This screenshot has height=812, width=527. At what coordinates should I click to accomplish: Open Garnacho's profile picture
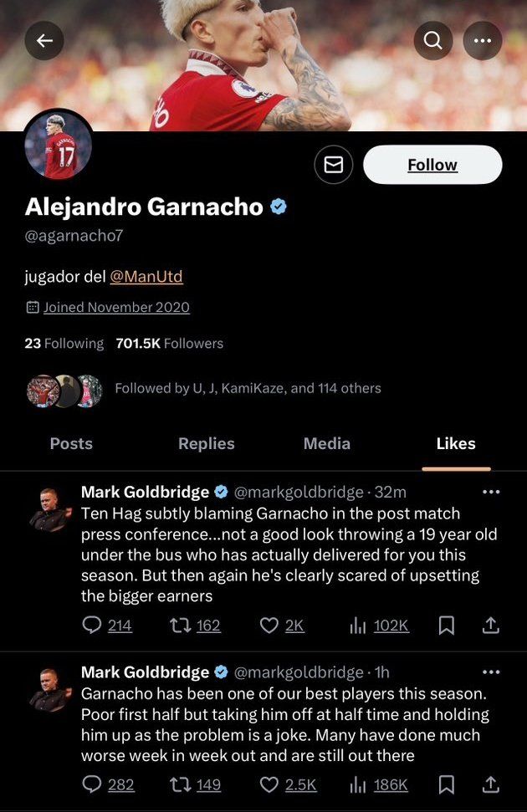[x=58, y=144]
